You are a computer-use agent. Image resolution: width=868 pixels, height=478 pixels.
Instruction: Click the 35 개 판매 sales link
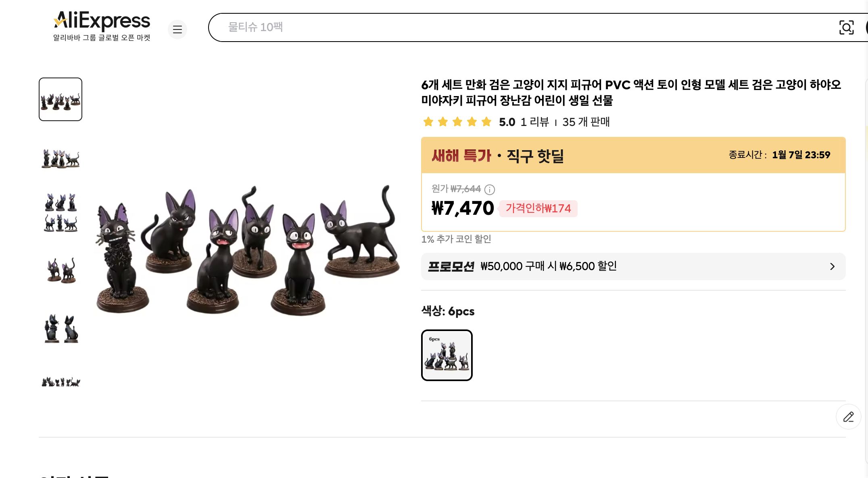586,122
